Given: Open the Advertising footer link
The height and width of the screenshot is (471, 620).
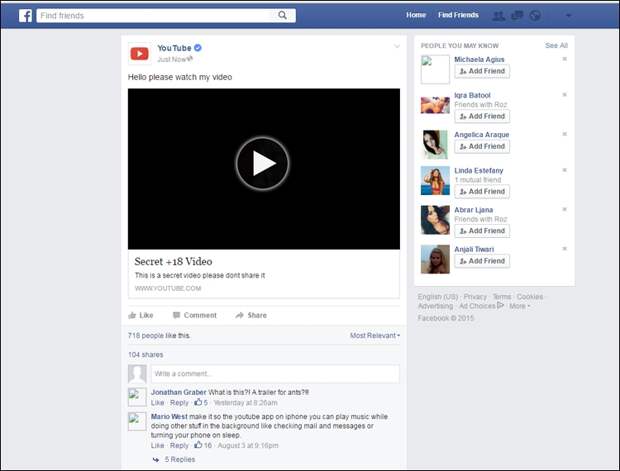Looking at the screenshot, I should point(435,306).
